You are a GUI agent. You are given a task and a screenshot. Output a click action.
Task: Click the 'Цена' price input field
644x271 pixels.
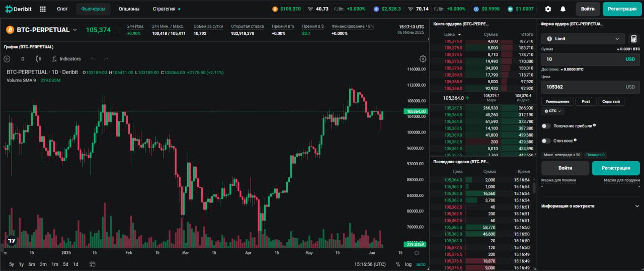(591, 87)
